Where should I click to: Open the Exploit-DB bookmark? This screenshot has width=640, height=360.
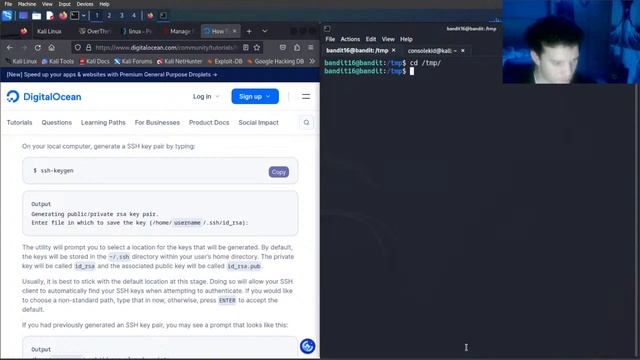(x=225, y=61)
